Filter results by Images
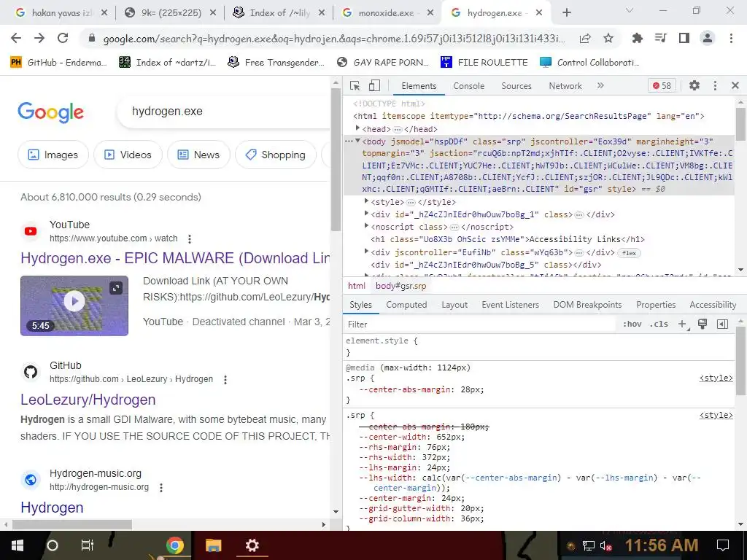Viewport: 747px width, 560px height. pyautogui.click(x=53, y=155)
